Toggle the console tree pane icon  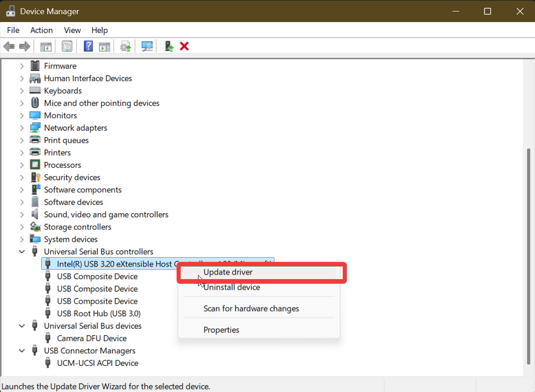click(45, 46)
